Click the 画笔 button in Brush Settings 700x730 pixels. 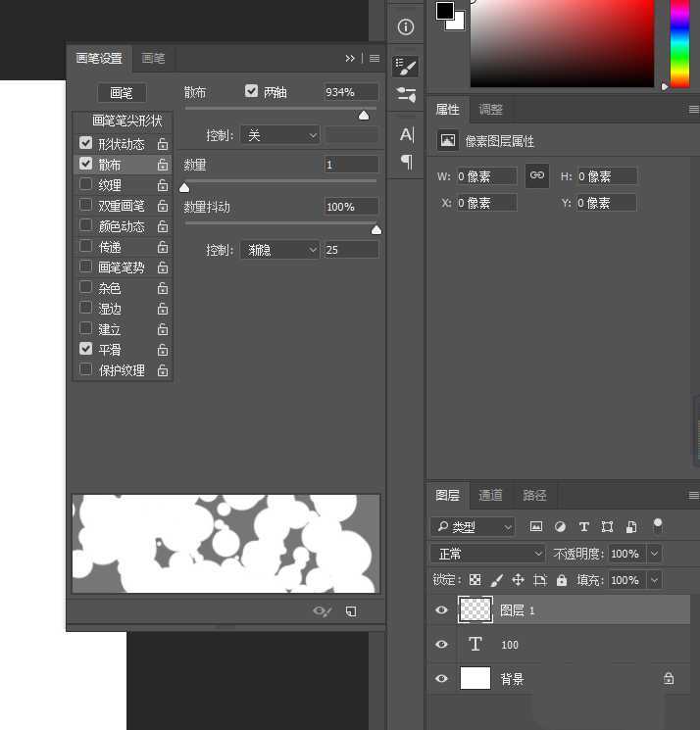122,93
